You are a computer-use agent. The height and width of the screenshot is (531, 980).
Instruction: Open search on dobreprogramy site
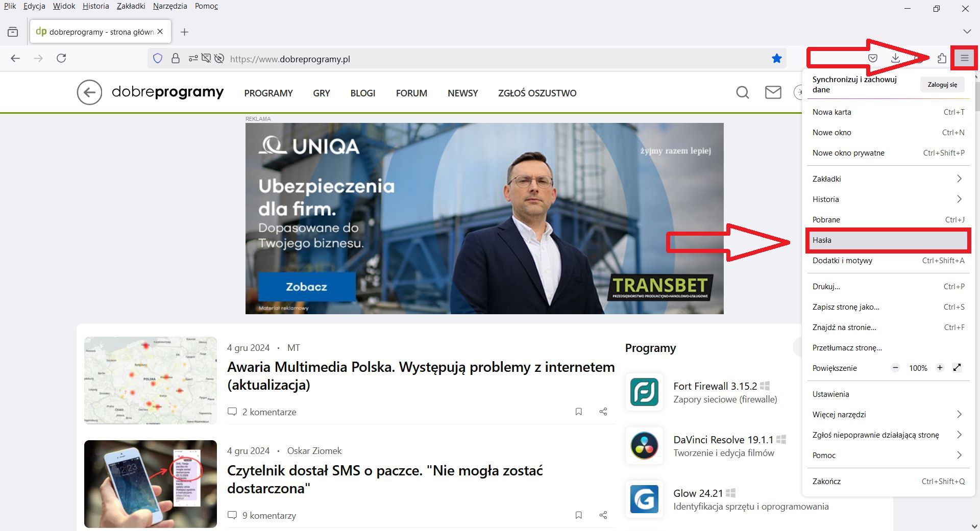tap(743, 93)
